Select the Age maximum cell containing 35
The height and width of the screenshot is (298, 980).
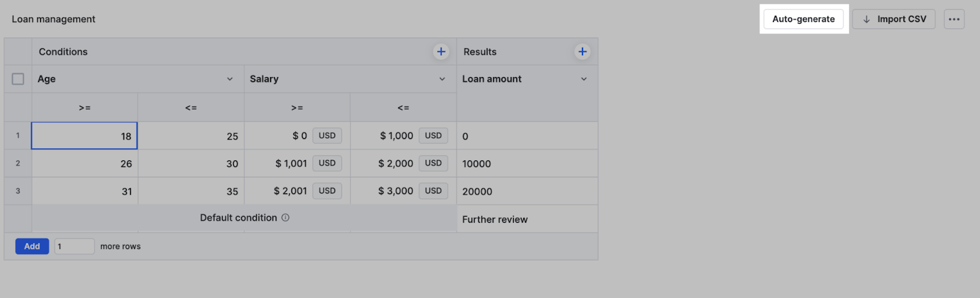tap(191, 191)
